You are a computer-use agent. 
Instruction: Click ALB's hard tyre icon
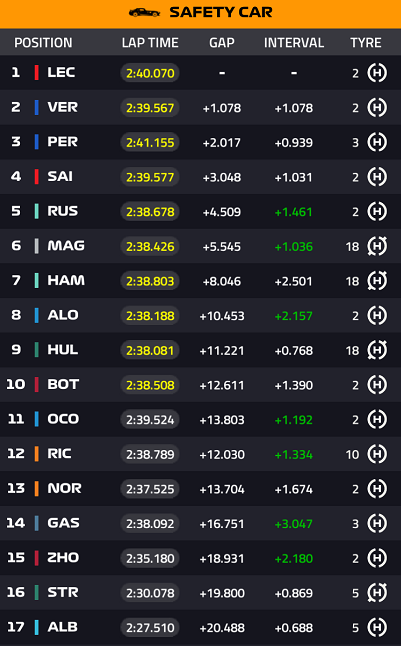tap(377, 627)
